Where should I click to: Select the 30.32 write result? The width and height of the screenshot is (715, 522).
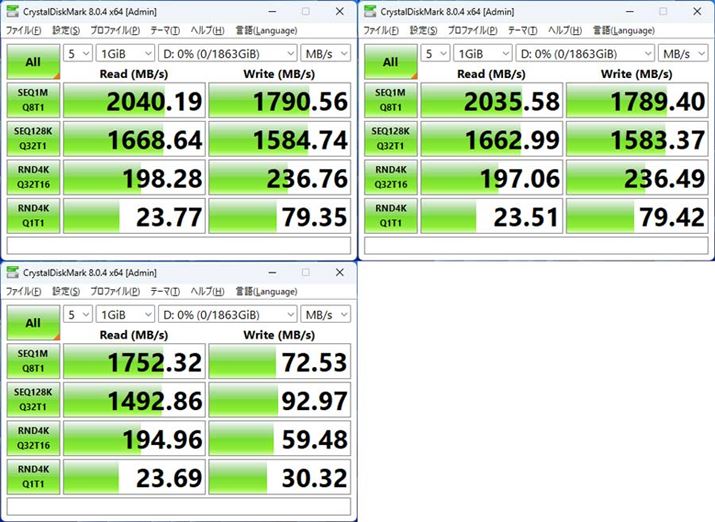click(x=280, y=477)
